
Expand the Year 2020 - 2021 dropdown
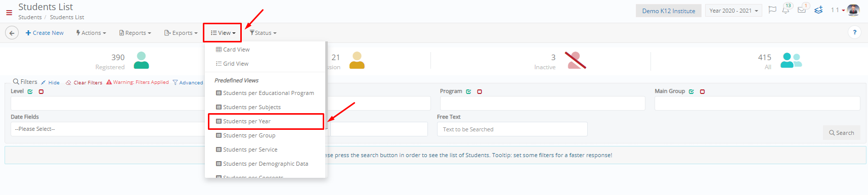pyautogui.click(x=733, y=11)
